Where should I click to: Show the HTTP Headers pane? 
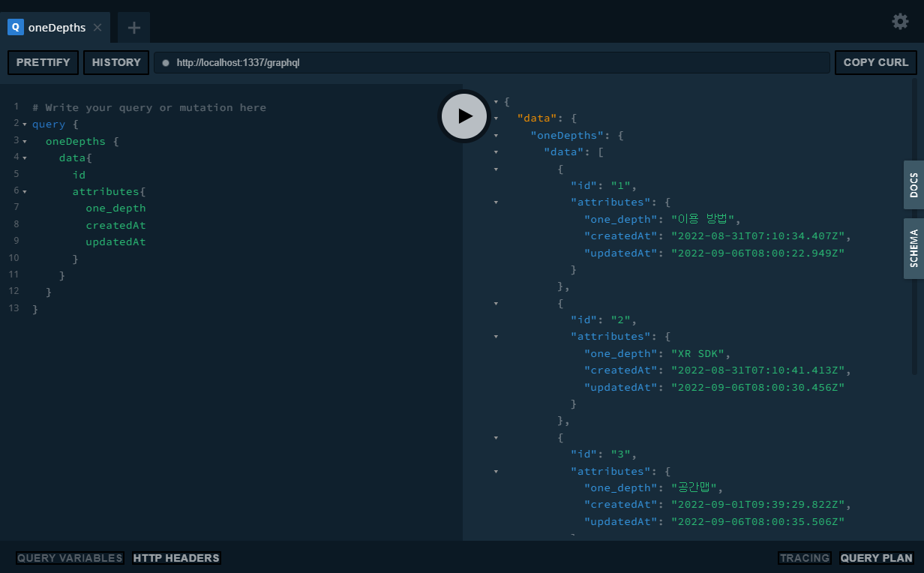tap(176, 558)
